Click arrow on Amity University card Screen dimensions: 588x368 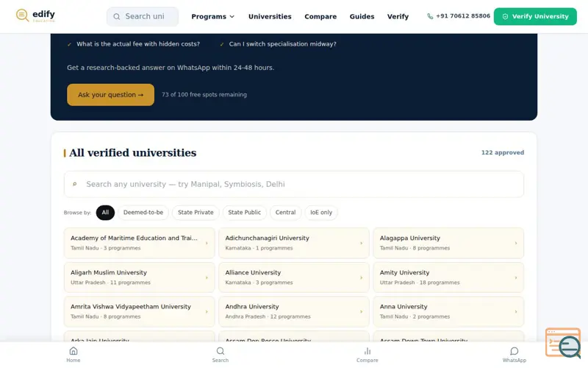tap(516, 277)
